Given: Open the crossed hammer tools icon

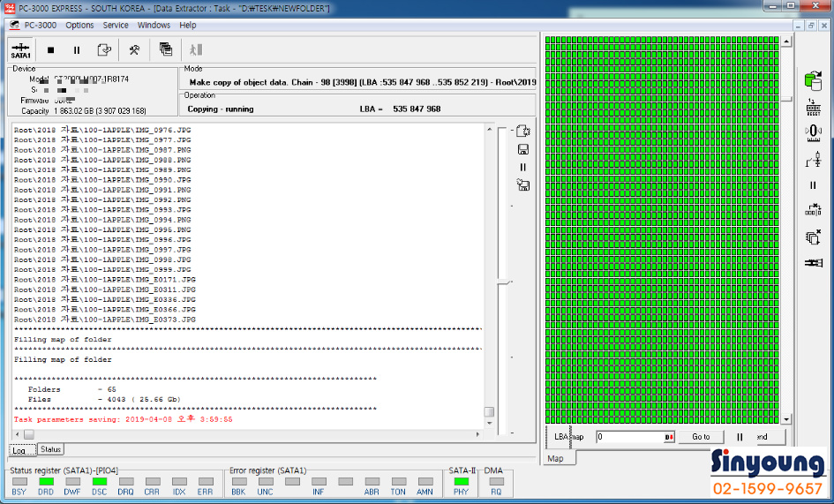Looking at the screenshot, I should [x=134, y=50].
